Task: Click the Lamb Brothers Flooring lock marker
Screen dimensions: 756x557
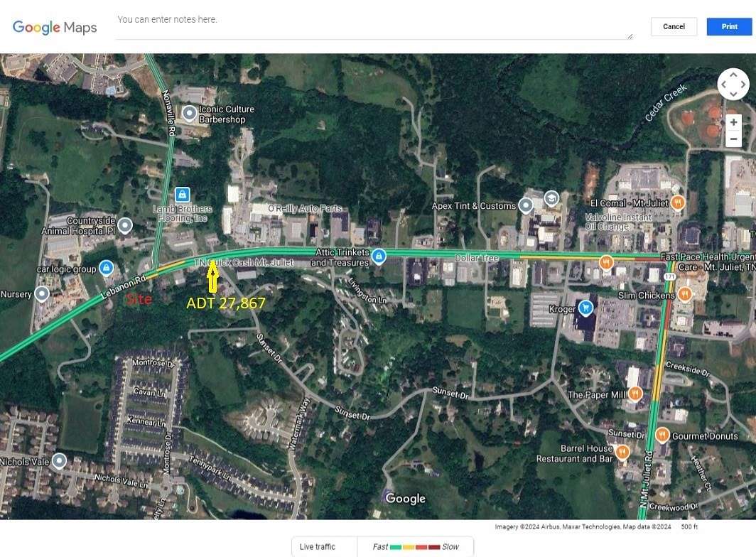Action: 182,195
